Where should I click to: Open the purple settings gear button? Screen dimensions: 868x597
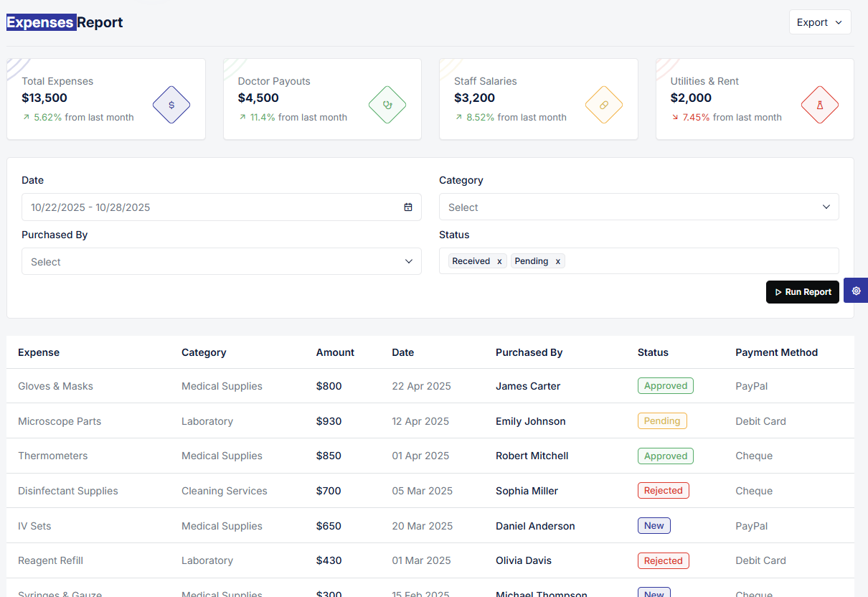click(x=856, y=291)
